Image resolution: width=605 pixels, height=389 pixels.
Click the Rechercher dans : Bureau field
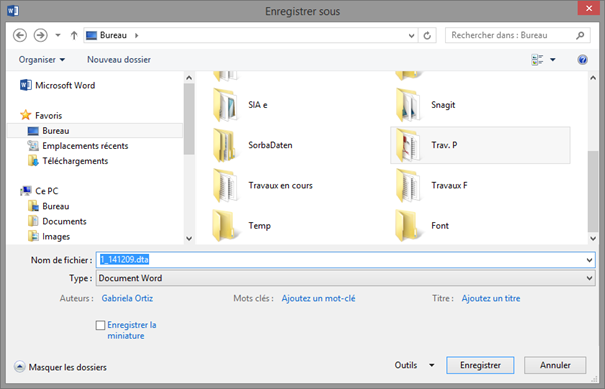(517, 35)
